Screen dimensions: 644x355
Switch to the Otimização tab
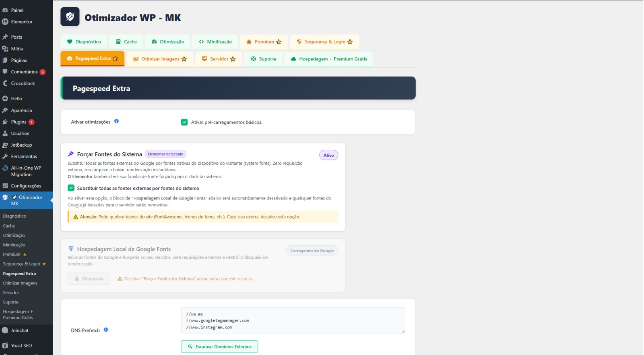168,42
